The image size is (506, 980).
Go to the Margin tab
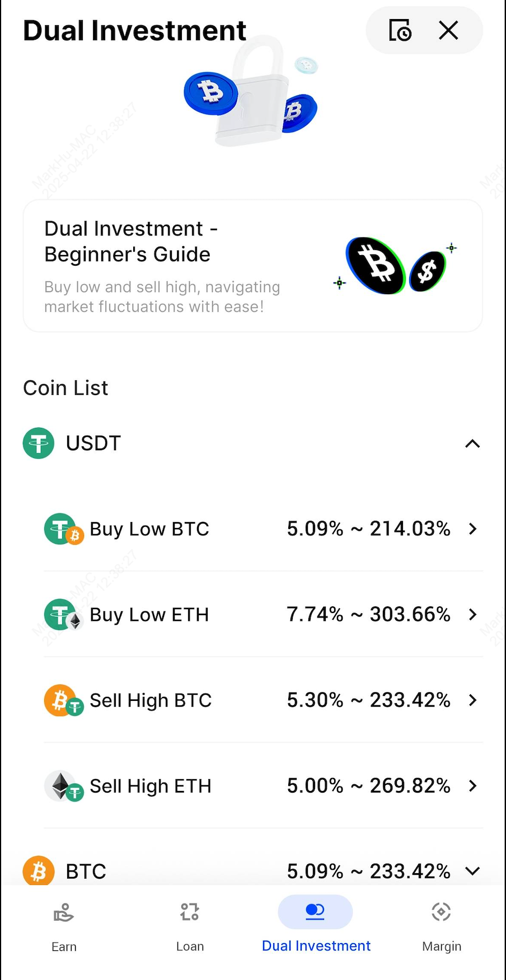point(442,923)
